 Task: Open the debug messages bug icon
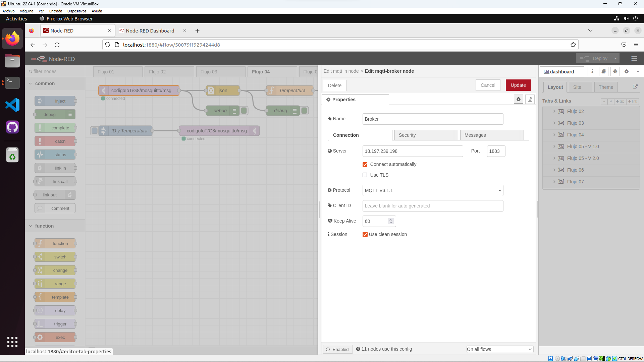pos(615,71)
